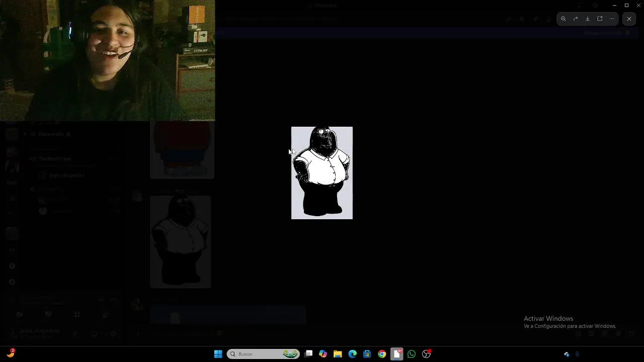The width and height of the screenshot is (644, 362).
Task: Open the more options ellipsis menu
Action: 612,19
